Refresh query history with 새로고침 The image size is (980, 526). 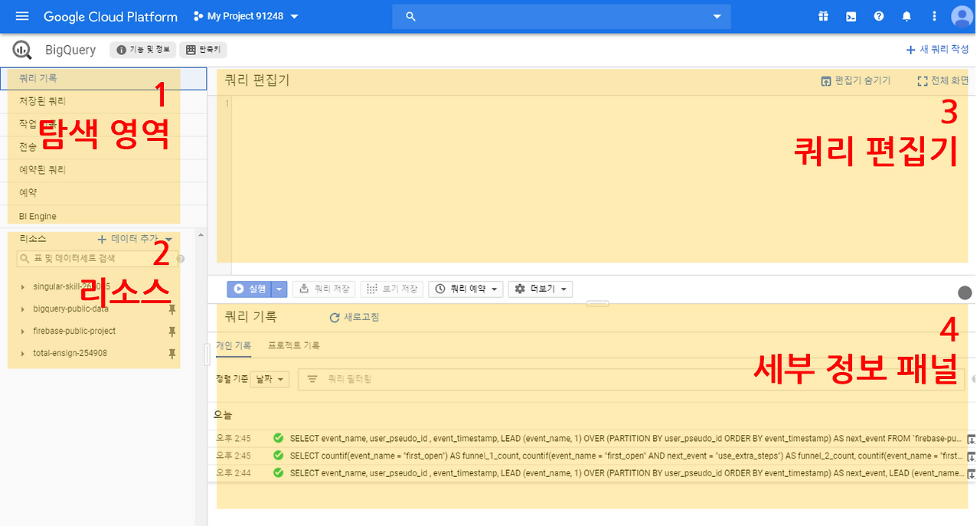354,316
